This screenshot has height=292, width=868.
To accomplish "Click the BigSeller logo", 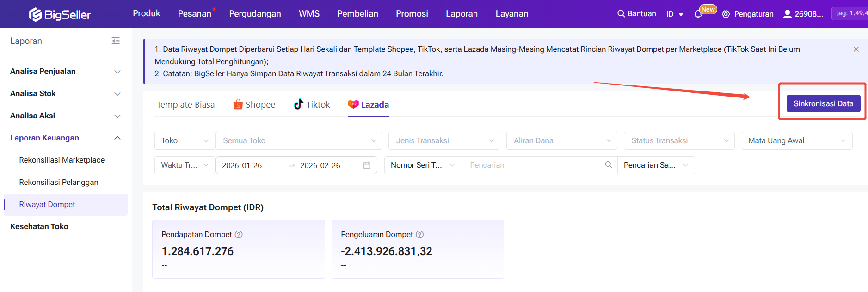I will click(x=60, y=15).
